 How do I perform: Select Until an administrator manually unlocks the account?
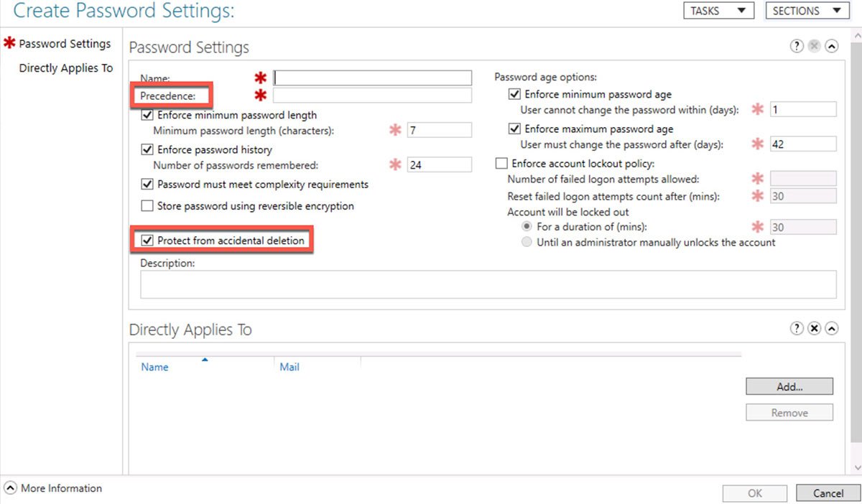coord(527,243)
